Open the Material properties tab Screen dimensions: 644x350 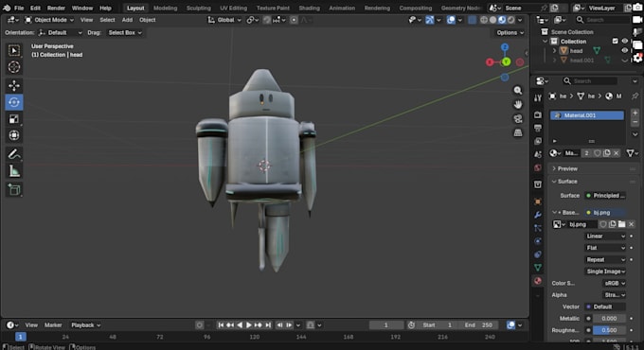[538, 281]
